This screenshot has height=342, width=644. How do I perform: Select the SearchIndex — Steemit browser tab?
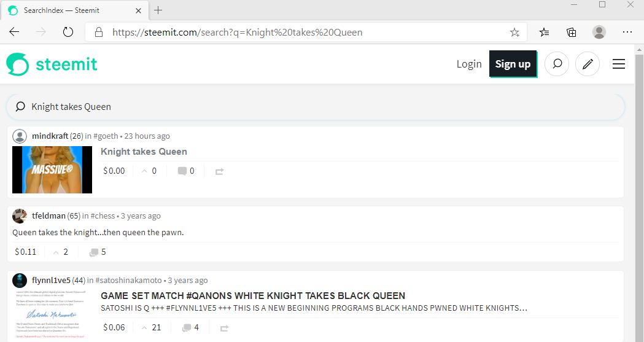coord(75,10)
